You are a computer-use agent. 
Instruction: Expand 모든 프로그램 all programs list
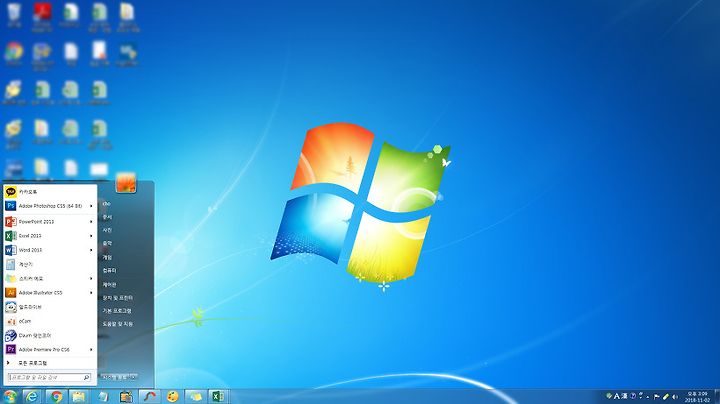[50, 363]
